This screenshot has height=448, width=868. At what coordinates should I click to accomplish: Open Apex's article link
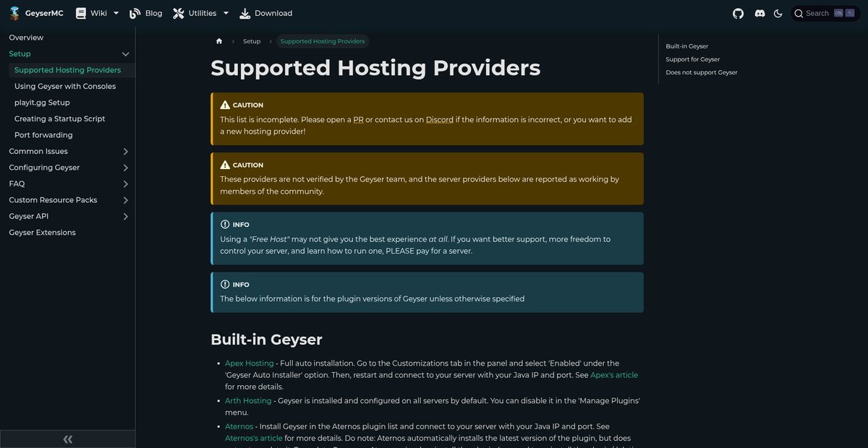tap(614, 375)
